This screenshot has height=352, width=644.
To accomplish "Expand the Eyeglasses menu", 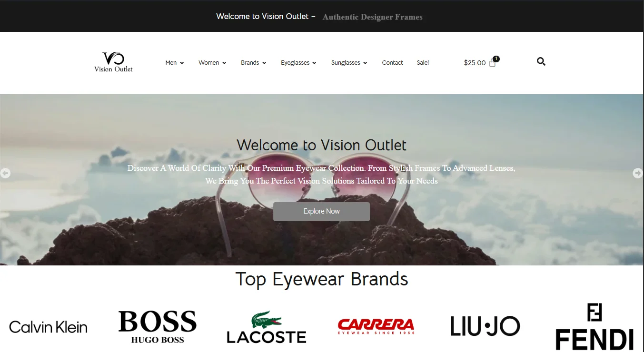I will 298,63.
